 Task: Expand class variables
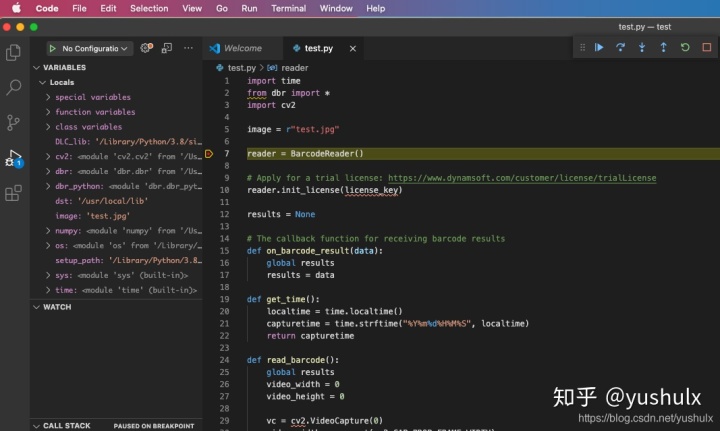click(x=48, y=127)
